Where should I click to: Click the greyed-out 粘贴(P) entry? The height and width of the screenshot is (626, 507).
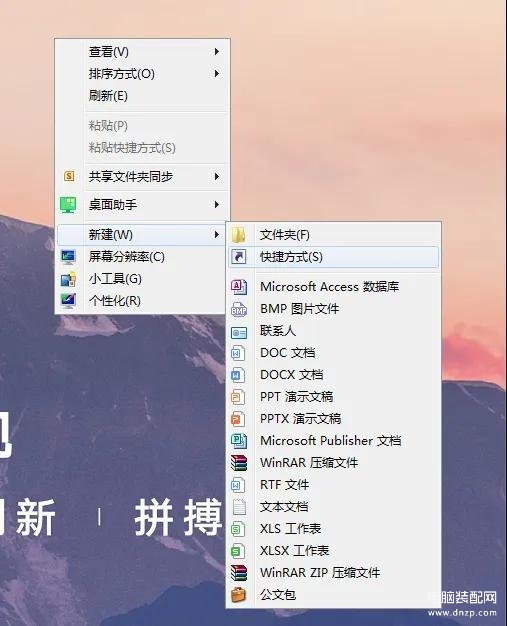point(142,126)
